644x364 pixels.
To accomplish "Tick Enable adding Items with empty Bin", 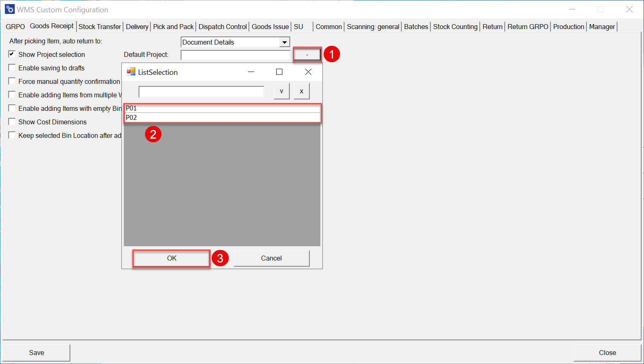I will click(x=12, y=108).
